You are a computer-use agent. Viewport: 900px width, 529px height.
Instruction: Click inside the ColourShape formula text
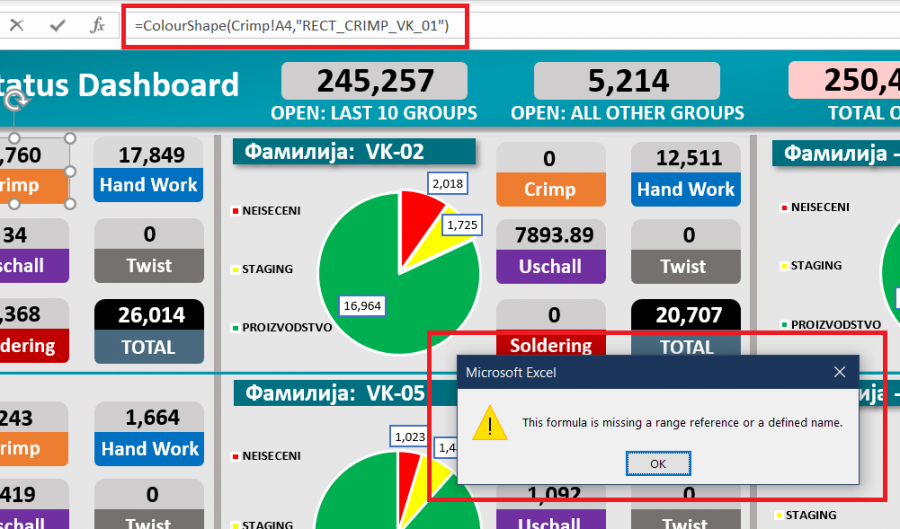292,26
